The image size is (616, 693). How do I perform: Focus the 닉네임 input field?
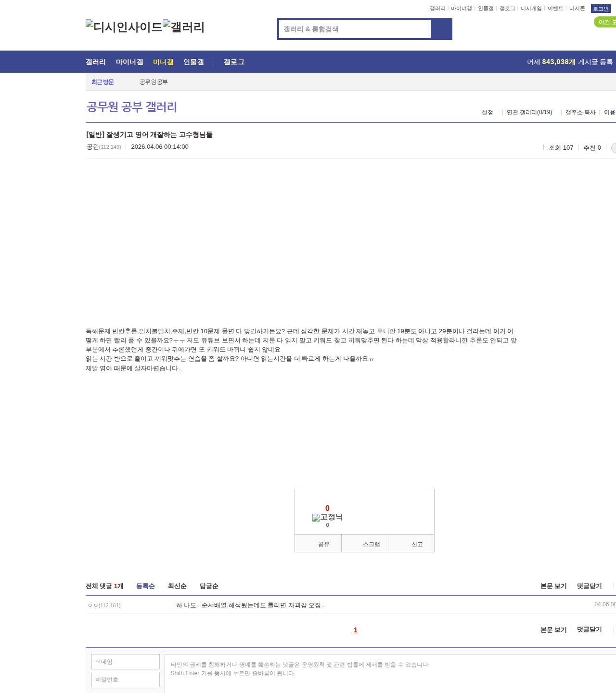coord(125,662)
